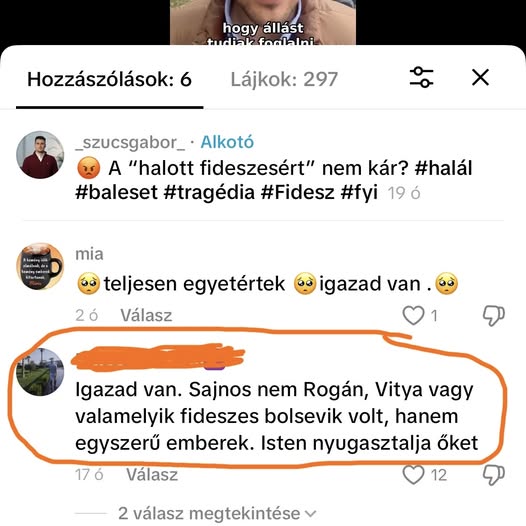526x526 pixels.
Task: Tap the video preview above the comments
Action: tap(263, 22)
